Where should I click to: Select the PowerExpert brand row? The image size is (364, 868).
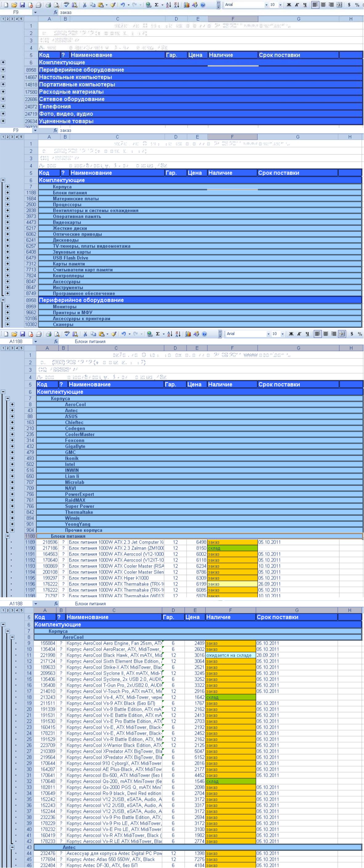tap(200, 494)
